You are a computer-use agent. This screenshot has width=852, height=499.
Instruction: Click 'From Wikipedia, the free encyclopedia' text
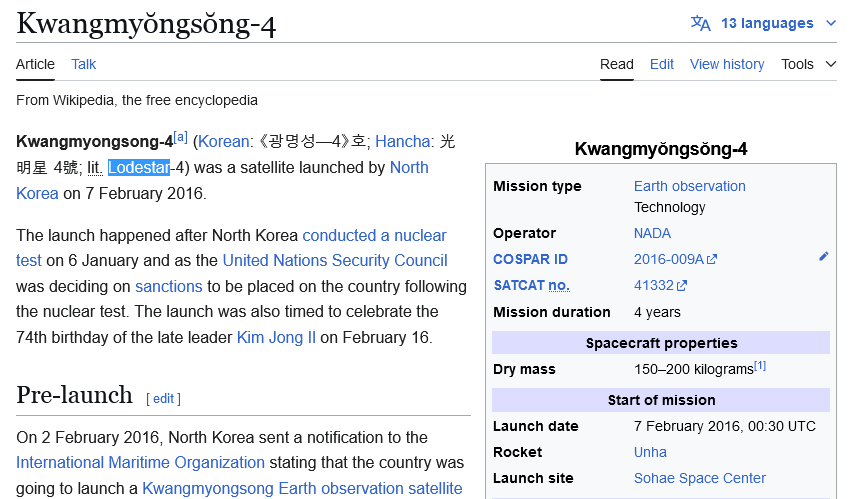(x=137, y=101)
